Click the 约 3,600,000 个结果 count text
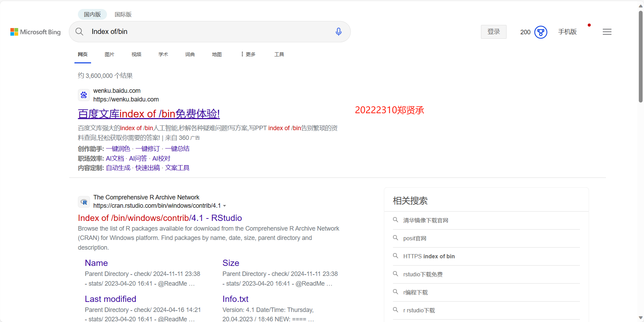Image resolution: width=644 pixels, height=322 pixels. (105, 75)
